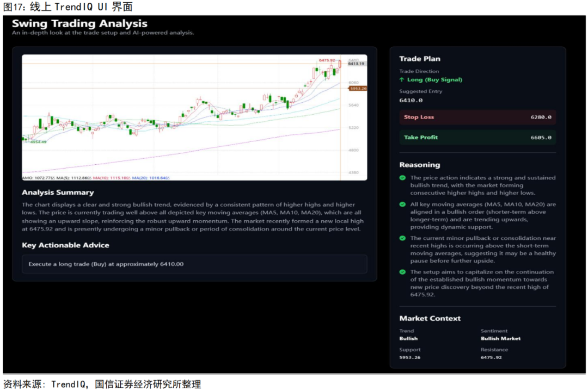Click the checkmark beside 'The setup aims to capitalize'
The image size is (588, 391).
pyautogui.click(x=402, y=272)
